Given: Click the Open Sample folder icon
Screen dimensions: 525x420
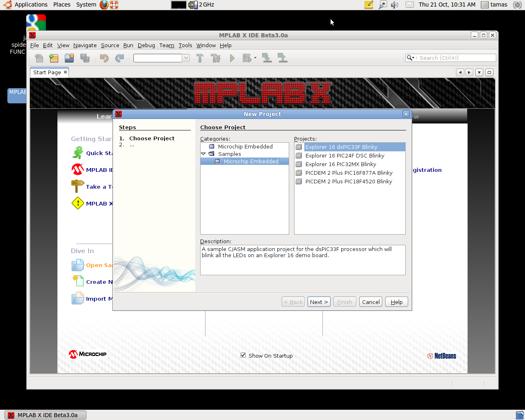Looking at the screenshot, I should pyautogui.click(x=78, y=265).
